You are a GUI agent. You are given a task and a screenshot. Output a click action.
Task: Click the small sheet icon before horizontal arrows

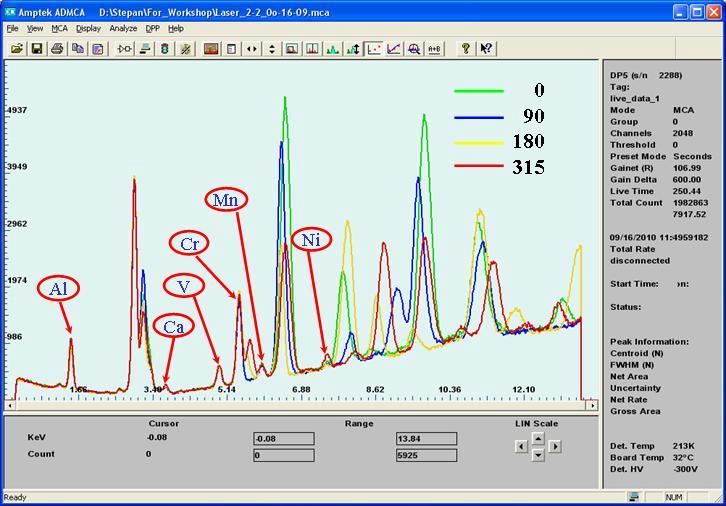[x=232, y=49]
